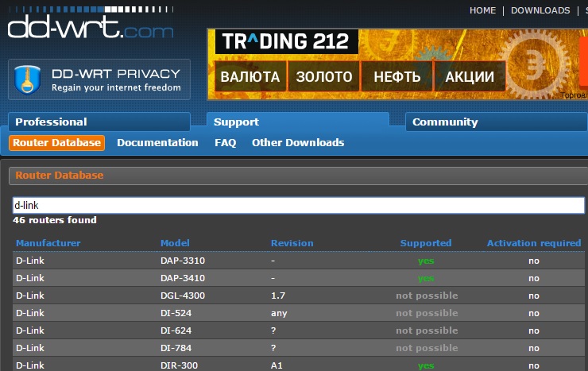Click the 1.7 revision cell
Image resolution: width=588 pixels, height=371 pixels.
[x=278, y=296]
